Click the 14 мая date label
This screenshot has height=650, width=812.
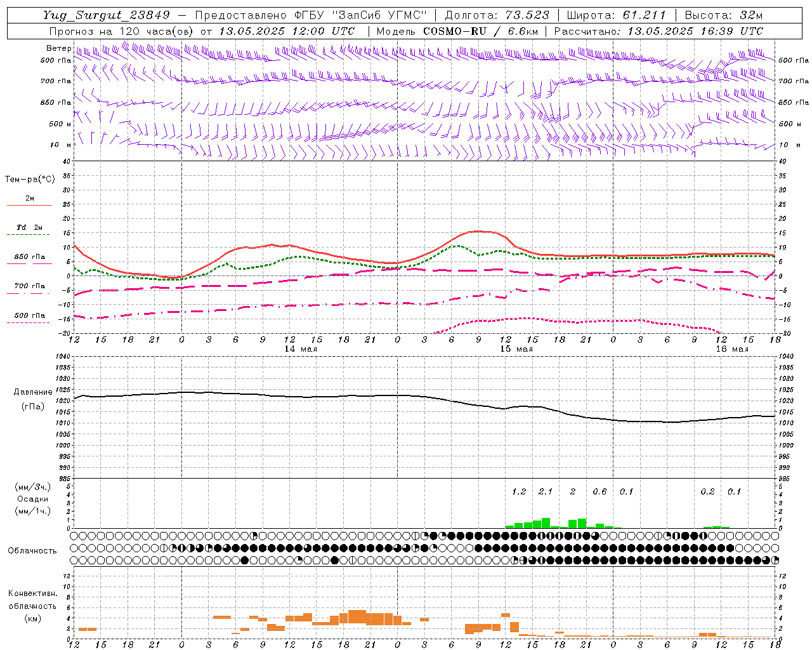300,349
